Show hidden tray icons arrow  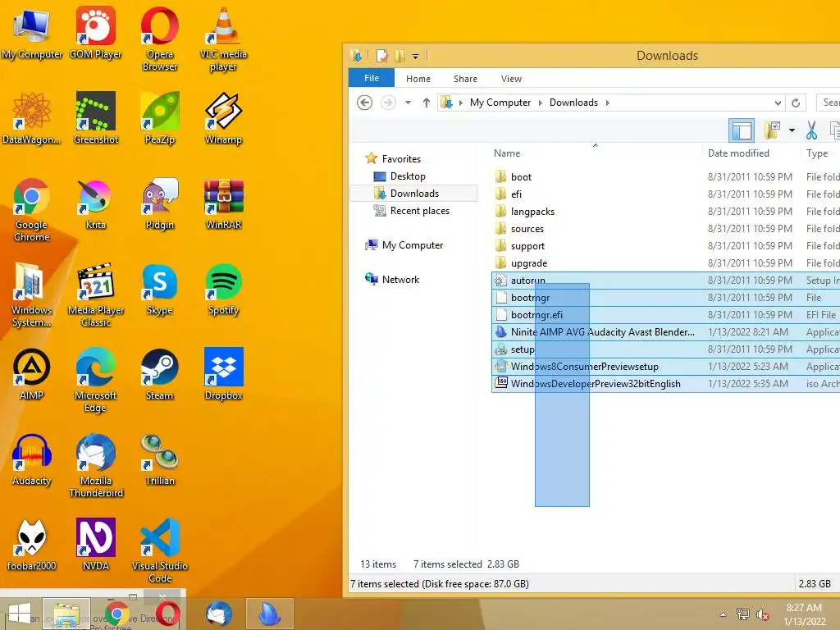point(723,614)
